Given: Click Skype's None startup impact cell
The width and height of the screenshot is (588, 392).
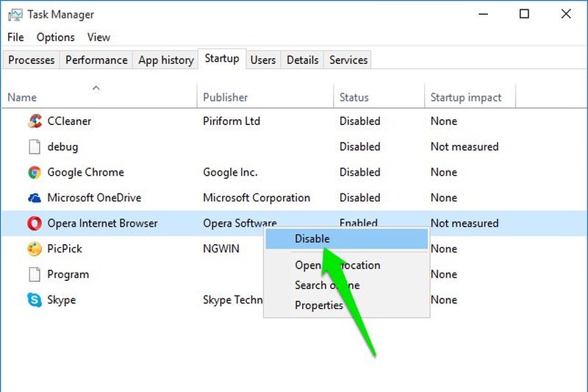Looking at the screenshot, I should (444, 300).
